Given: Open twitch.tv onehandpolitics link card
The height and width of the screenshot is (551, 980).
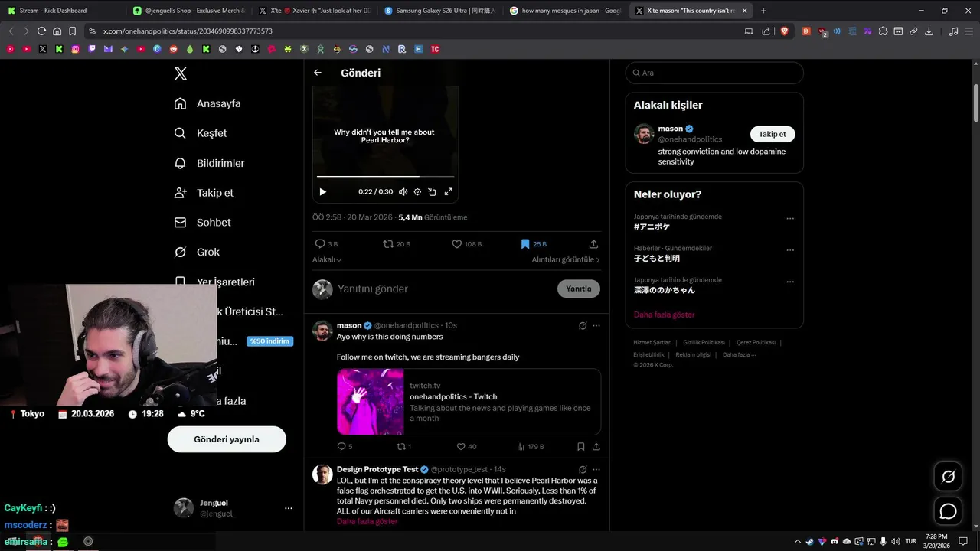Looking at the screenshot, I should tap(469, 402).
